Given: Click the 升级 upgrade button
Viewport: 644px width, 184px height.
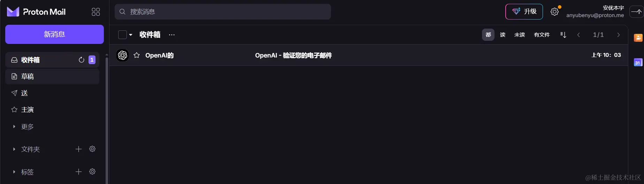Looking at the screenshot, I should [524, 11].
